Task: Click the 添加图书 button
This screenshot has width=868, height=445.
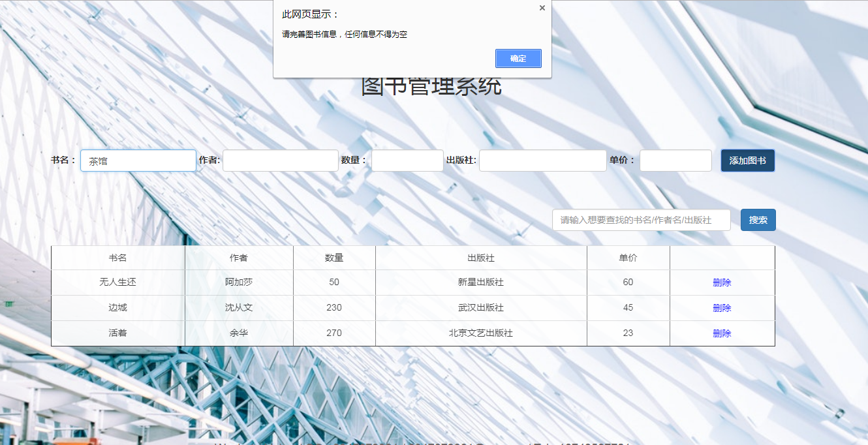Action: (748, 161)
